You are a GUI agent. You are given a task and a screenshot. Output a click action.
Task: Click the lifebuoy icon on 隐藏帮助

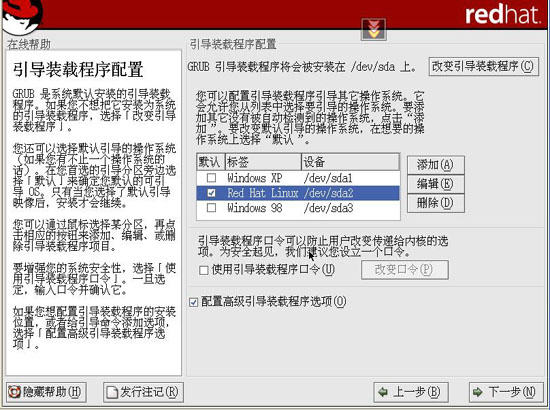15,392
